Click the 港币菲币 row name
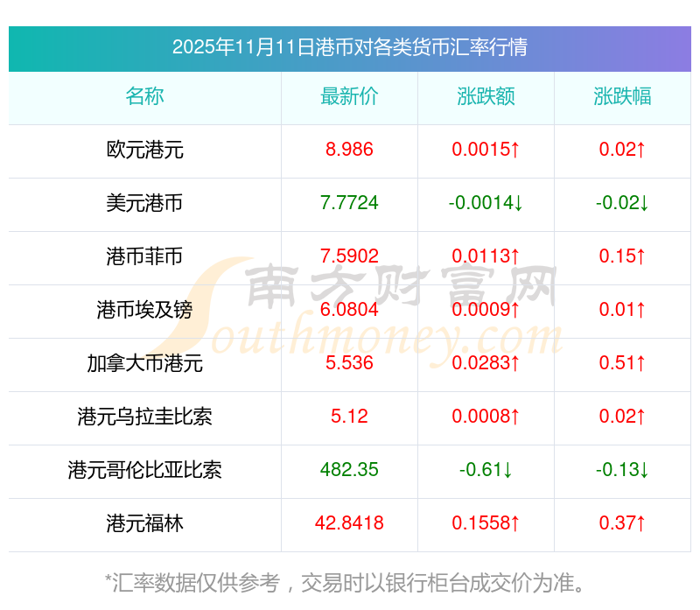Screen dimensions: 700x610 144,256
